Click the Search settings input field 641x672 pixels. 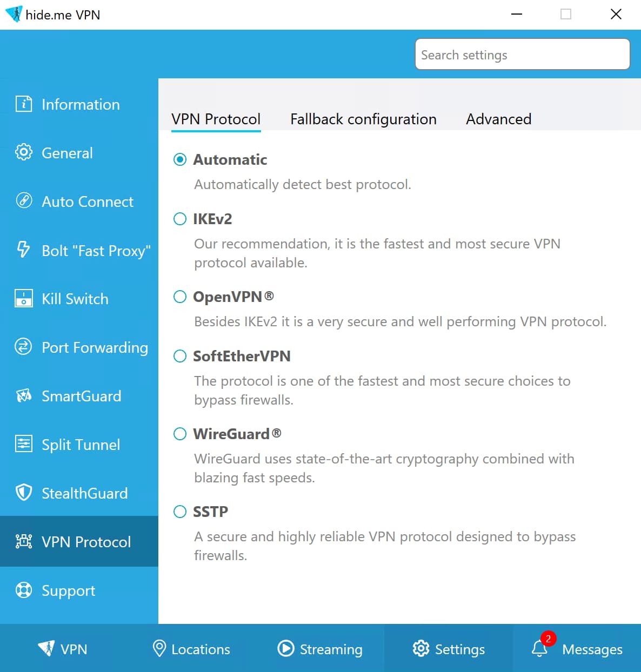(x=522, y=54)
